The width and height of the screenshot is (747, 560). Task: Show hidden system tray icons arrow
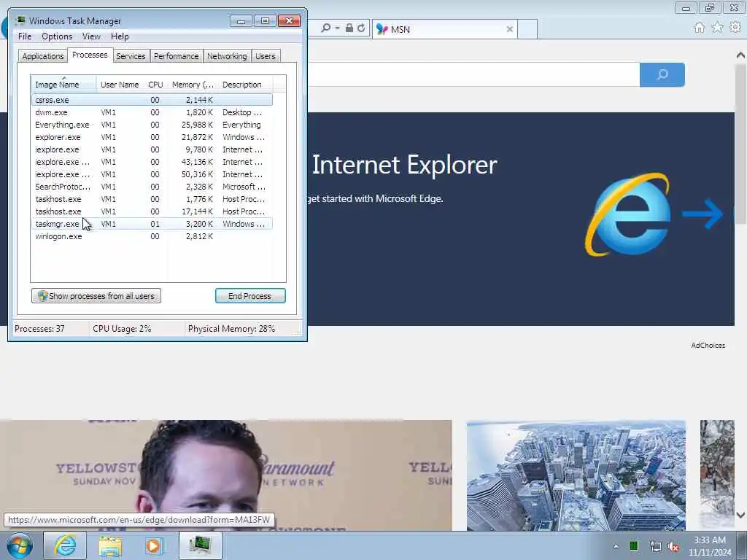pos(616,546)
